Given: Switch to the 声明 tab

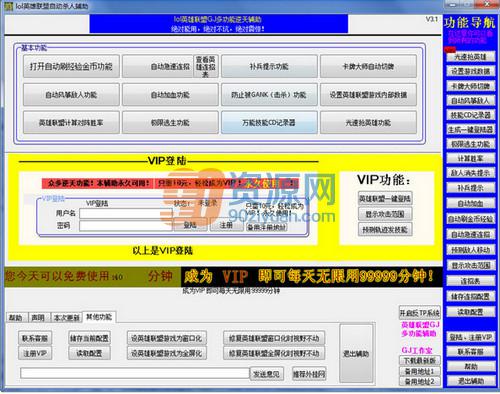Looking at the screenshot, I should pyautogui.click(x=38, y=317).
